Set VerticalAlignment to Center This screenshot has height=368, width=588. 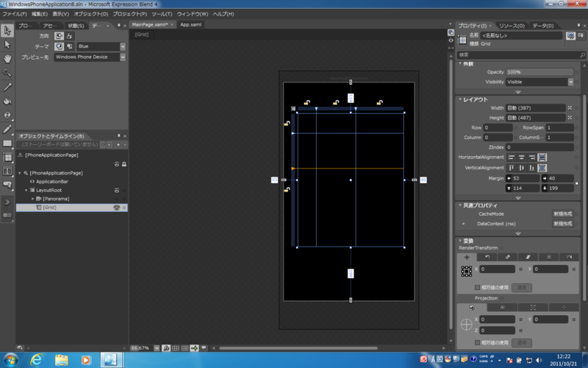point(522,168)
